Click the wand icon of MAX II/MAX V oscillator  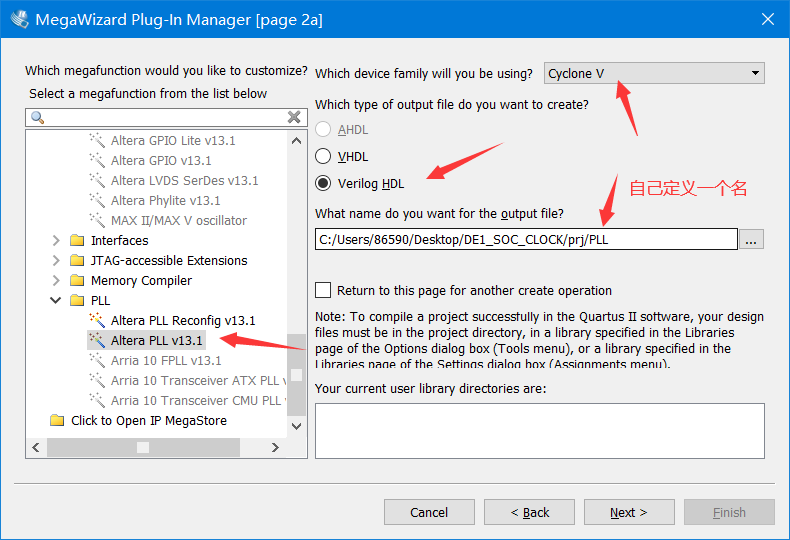[x=97, y=220]
